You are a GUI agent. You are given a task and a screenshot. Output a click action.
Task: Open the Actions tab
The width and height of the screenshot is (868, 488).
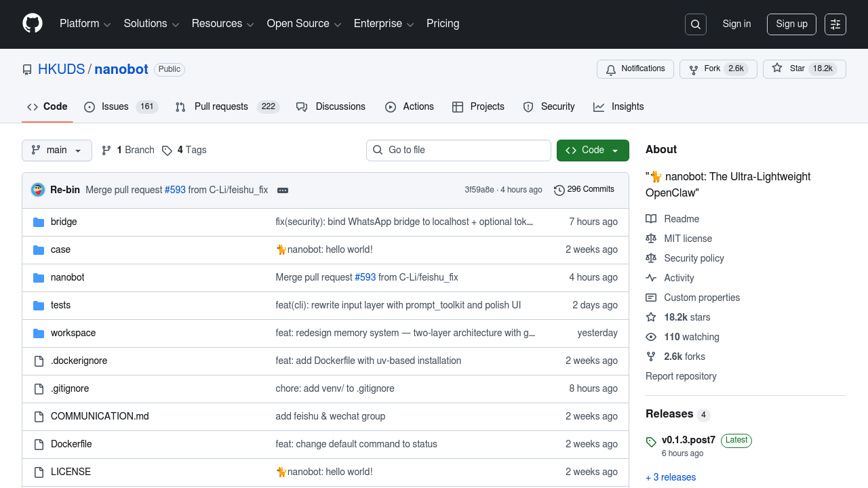tap(410, 107)
